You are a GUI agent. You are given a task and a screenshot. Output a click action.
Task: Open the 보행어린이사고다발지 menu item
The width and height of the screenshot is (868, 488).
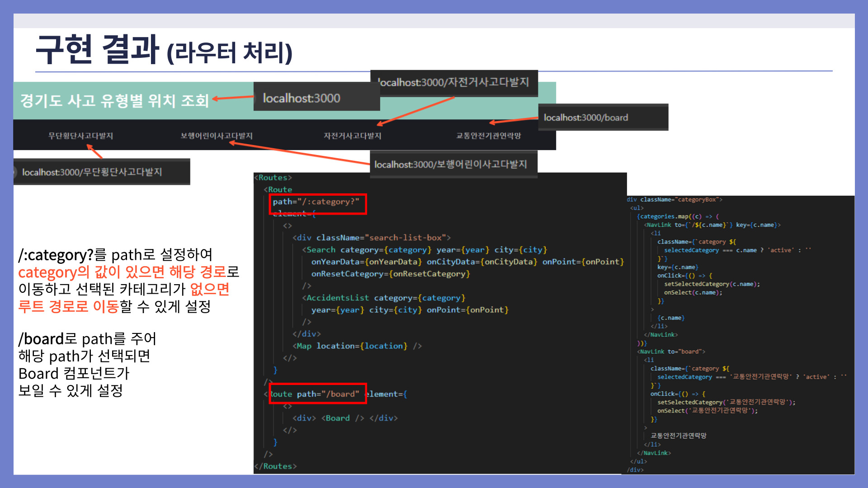point(217,136)
